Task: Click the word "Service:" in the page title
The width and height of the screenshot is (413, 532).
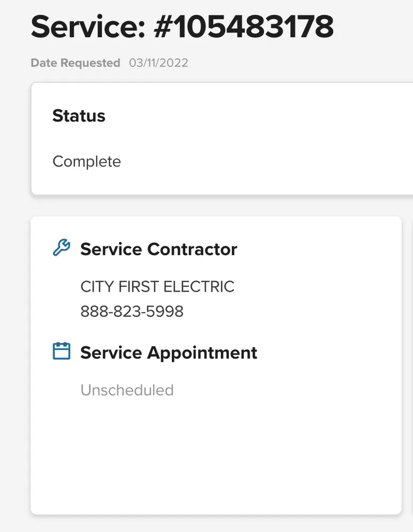Action: [87, 27]
